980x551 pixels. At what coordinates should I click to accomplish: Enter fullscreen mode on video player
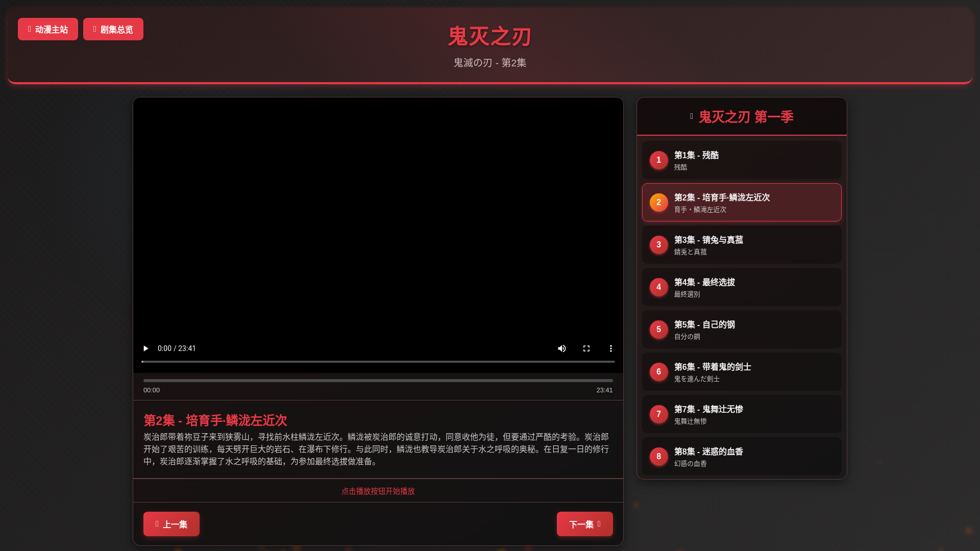click(586, 348)
